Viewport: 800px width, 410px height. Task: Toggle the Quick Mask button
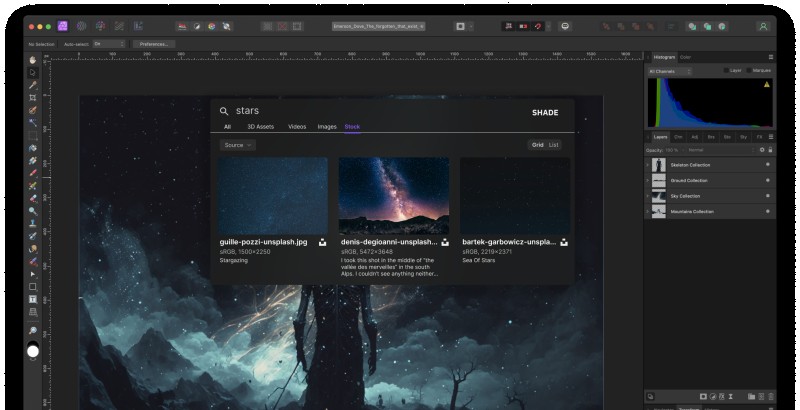pyautogui.click(x=460, y=27)
